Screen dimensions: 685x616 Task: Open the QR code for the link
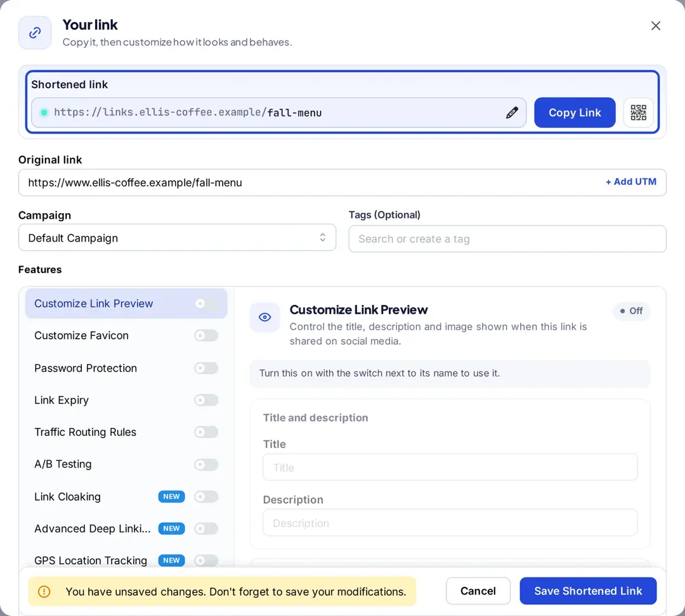[x=638, y=113]
